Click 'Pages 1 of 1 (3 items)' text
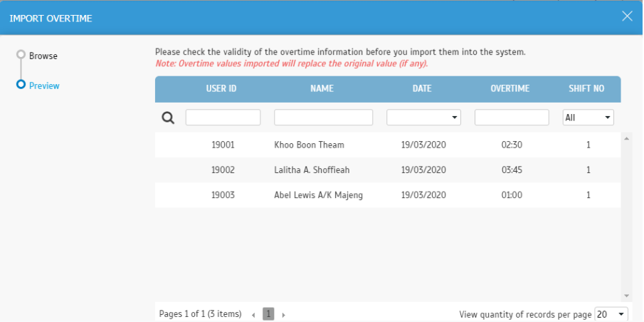The width and height of the screenshot is (644, 322). tap(201, 314)
